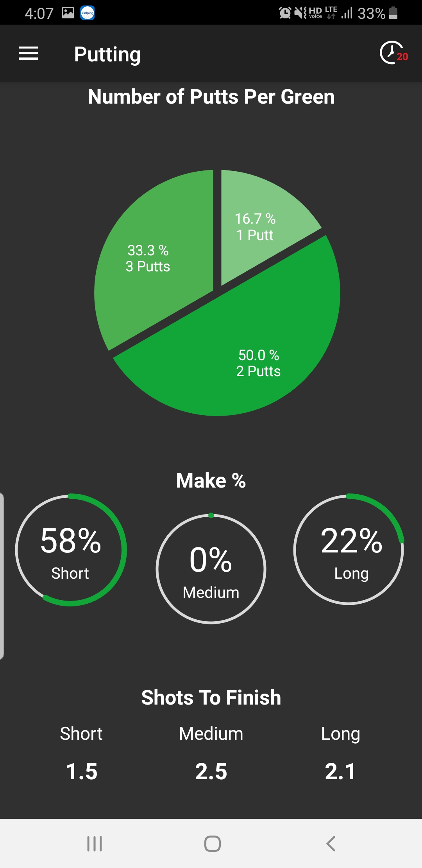Tap the Medium shots-to-finish value 2.5
The image size is (422, 868).
[211, 771]
